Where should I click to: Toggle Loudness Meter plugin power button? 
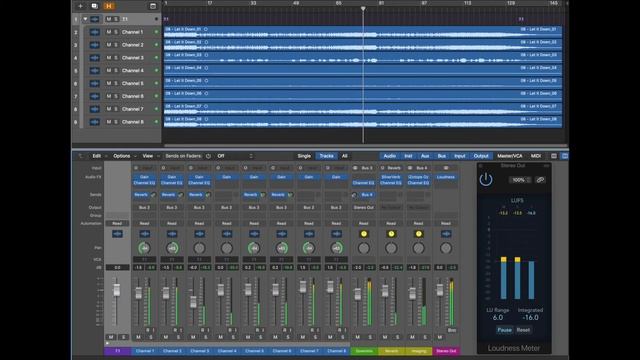(x=486, y=179)
